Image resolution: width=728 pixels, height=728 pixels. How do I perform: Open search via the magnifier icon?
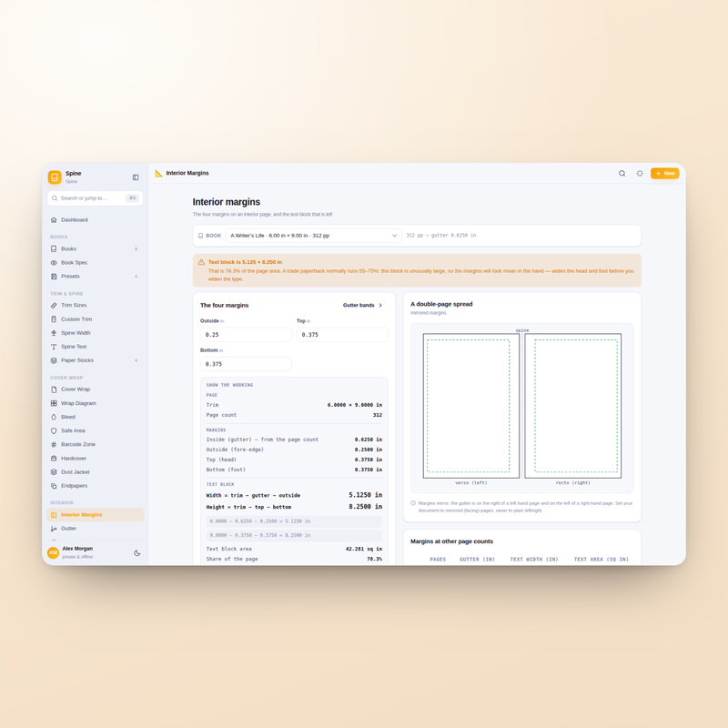[x=622, y=173]
